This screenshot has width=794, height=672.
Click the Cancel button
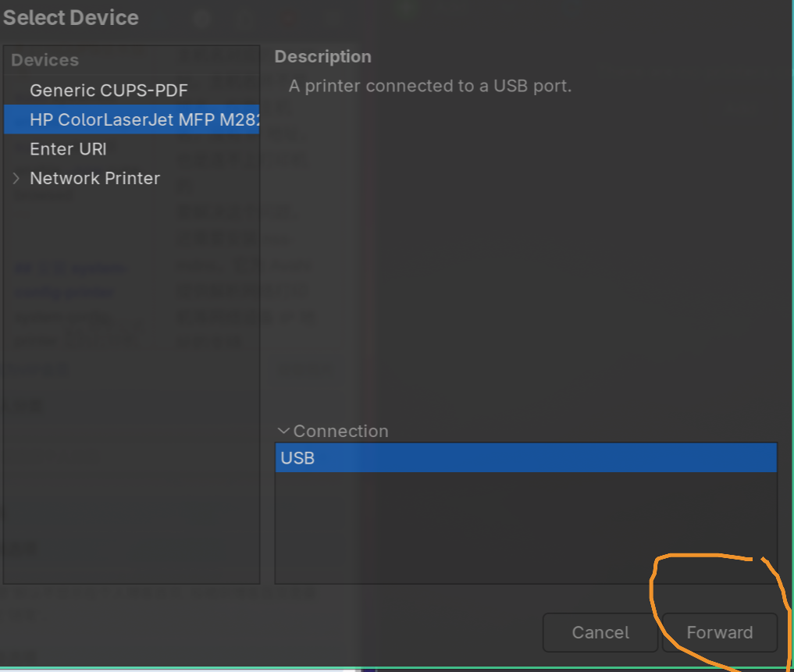point(600,632)
